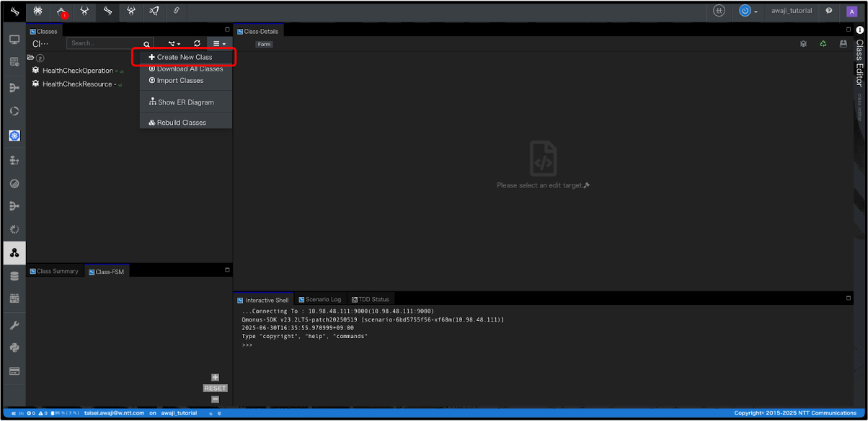Click the save icon in Class-Details toolbar
The height and width of the screenshot is (421, 868).
(843, 44)
